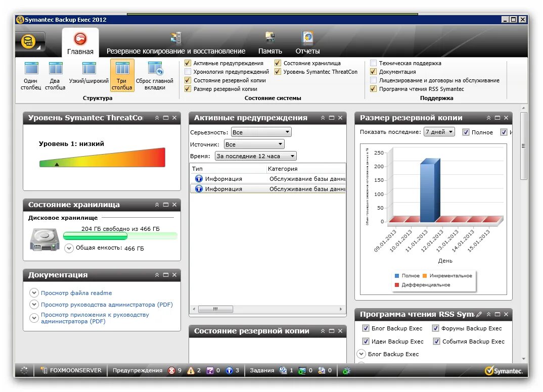
Task: Close the Активные предупреждения panel
Action: [340, 118]
